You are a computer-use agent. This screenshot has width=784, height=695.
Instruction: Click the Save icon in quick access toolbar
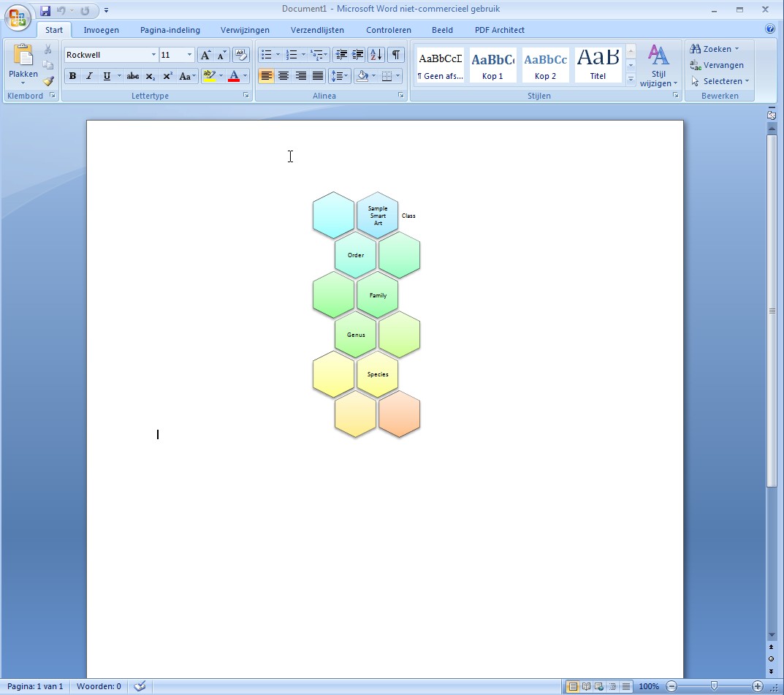(45, 10)
